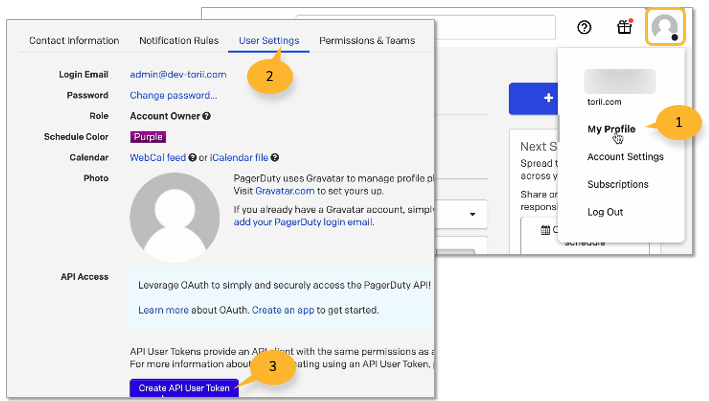This screenshot has width=709, height=401.
Task: Open Account Settings from the user menu
Action: coord(625,157)
